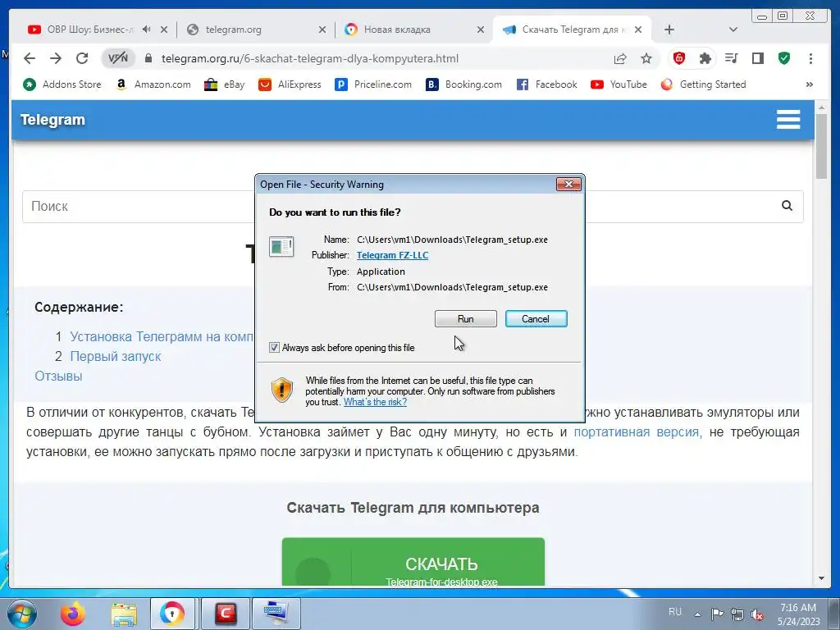Viewport: 840px width, 630px height.
Task: Open the media control playlist icon
Action: (732, 58)
